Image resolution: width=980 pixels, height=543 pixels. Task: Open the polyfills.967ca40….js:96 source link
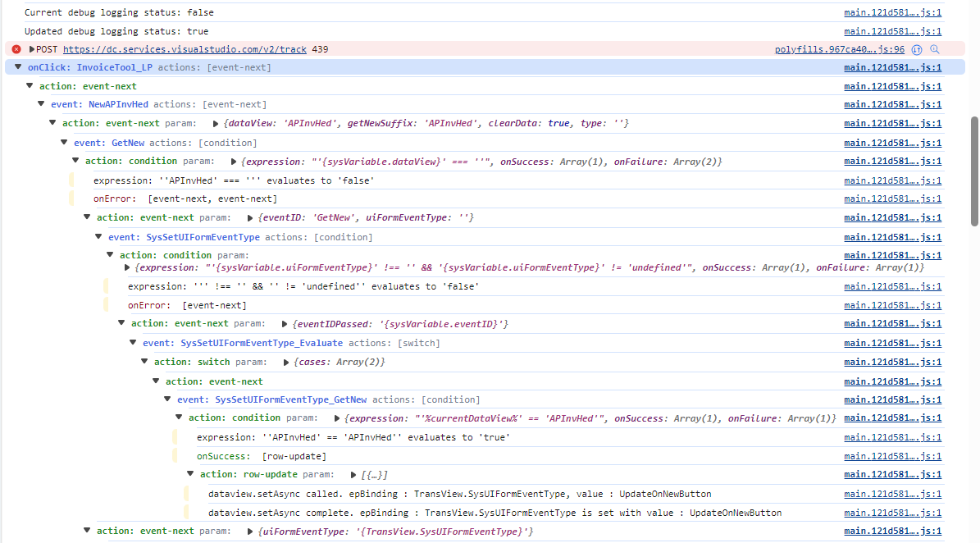click(x=840, y=49)
